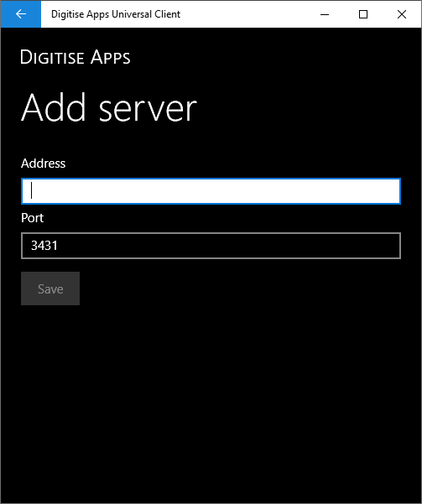Click the window title 'Digitise Apps Universal Client'
This screenshot has width=422, height=504.
pyautogui.click(x=116, y=14)
